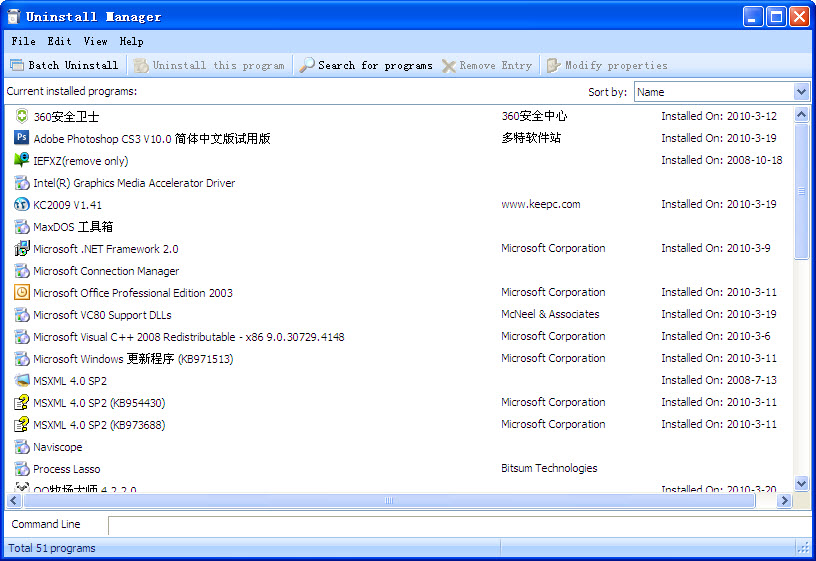The width and height of the screenshot is (816, 561).
Task: Click Installed On: 2008-10-18 date
Action: (x=722, y=160)
